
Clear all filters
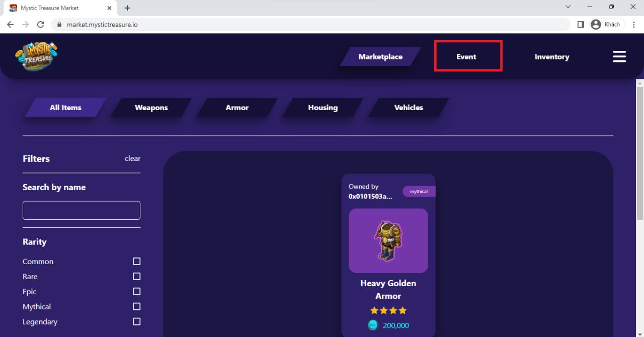click(132, 158)
